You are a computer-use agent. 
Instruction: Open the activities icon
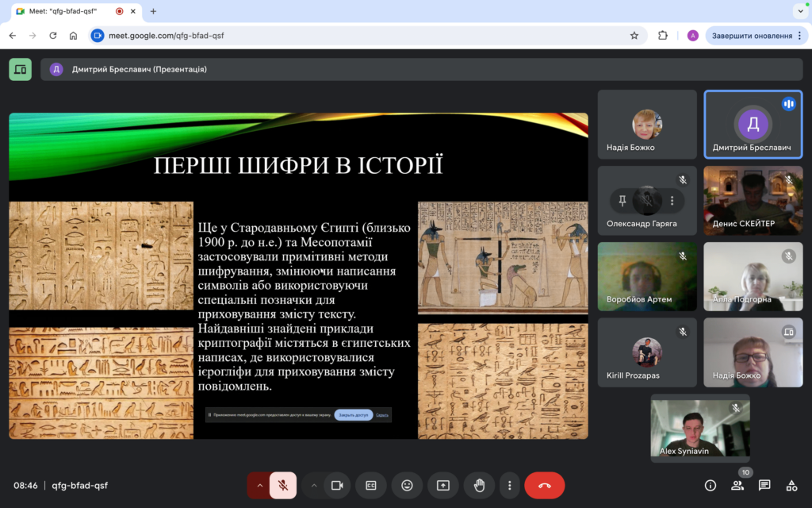point(791,486)
